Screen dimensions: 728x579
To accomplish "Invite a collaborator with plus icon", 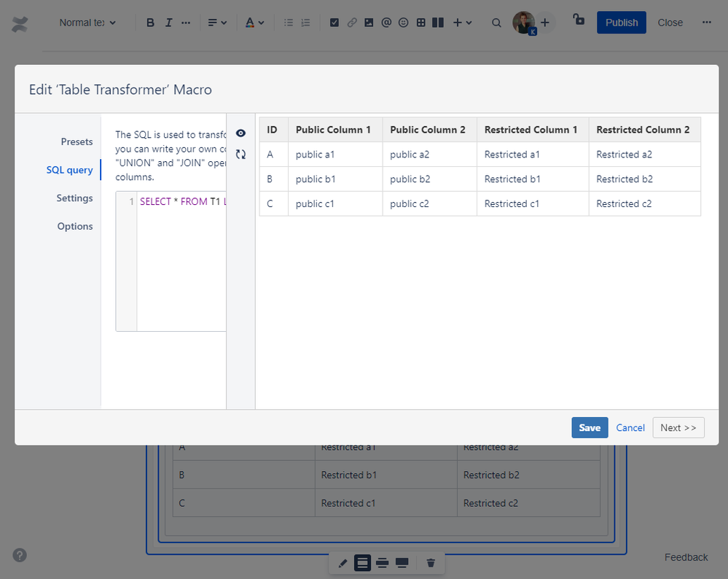I will (x=545, y=23).
